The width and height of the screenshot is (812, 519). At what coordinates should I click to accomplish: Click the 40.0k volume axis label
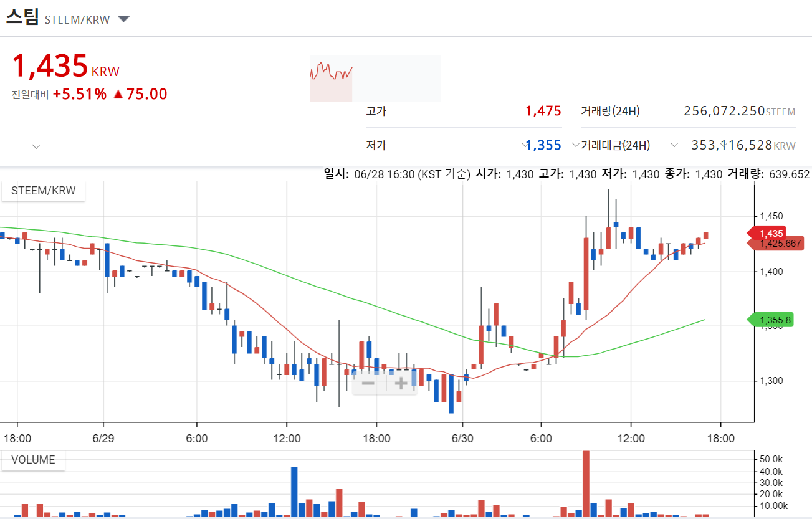point(771,471)
